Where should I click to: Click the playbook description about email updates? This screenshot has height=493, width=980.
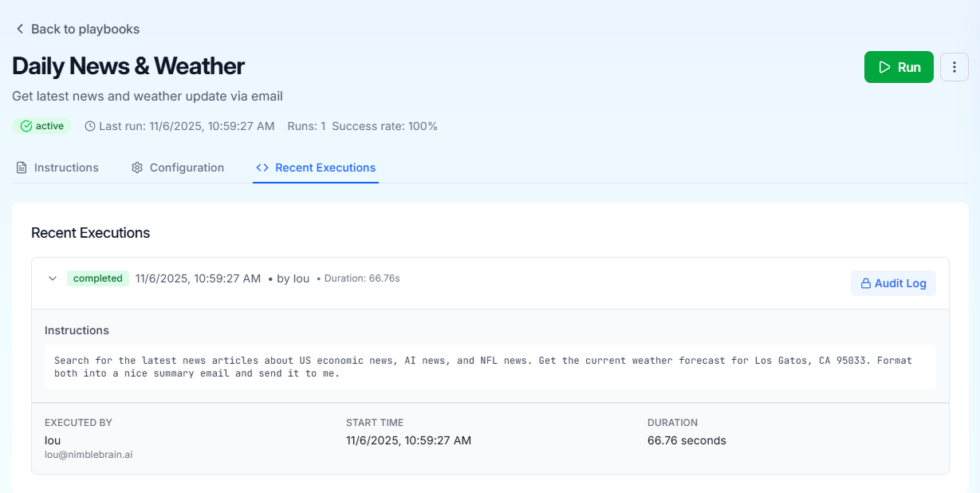point(148,97)
